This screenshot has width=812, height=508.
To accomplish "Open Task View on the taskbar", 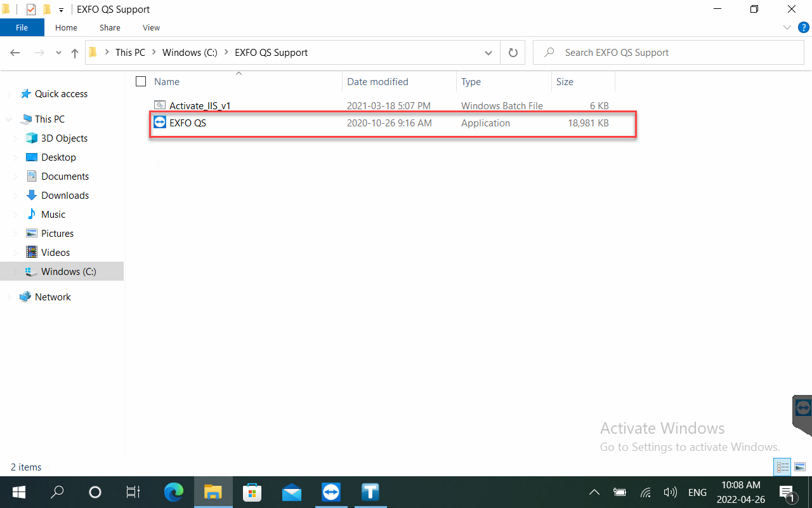I will point(133,492).
